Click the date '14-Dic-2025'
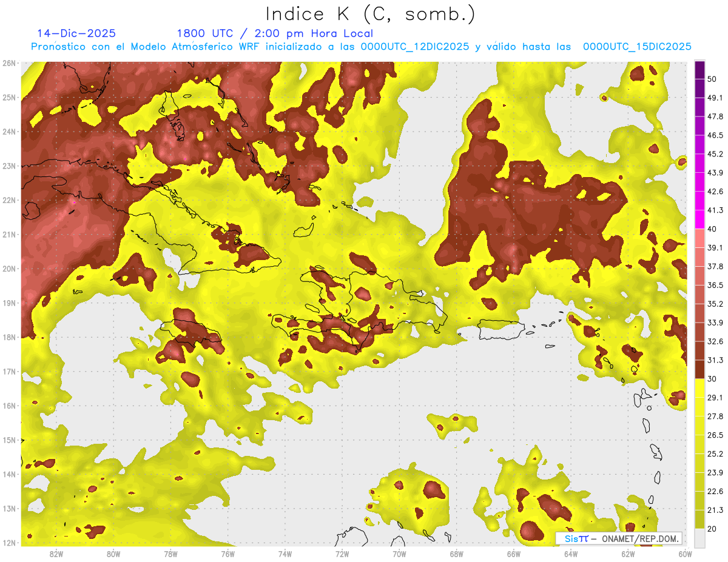Image resolution: width=728 pixels, height=562 pixels. point(76,33)
